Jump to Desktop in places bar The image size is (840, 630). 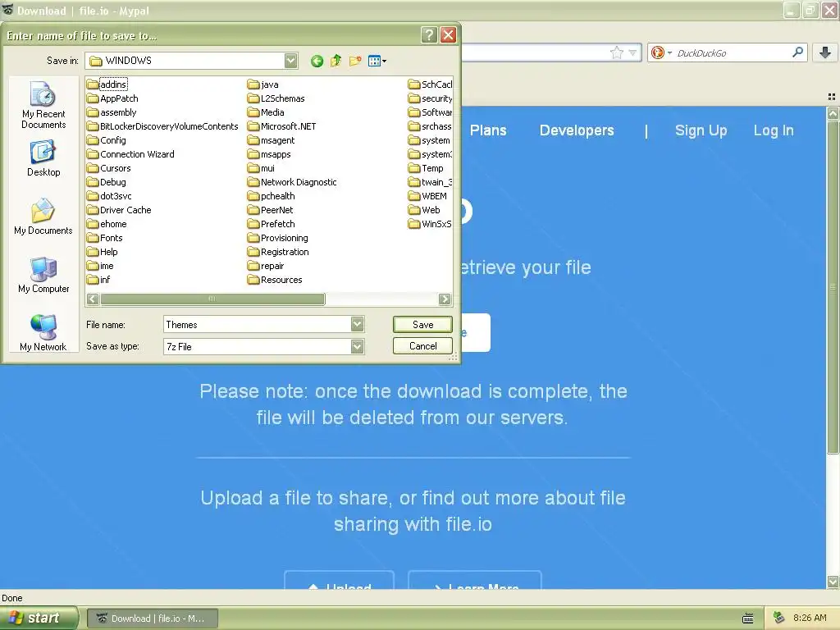pyautogui.click(x=43, y=158)
